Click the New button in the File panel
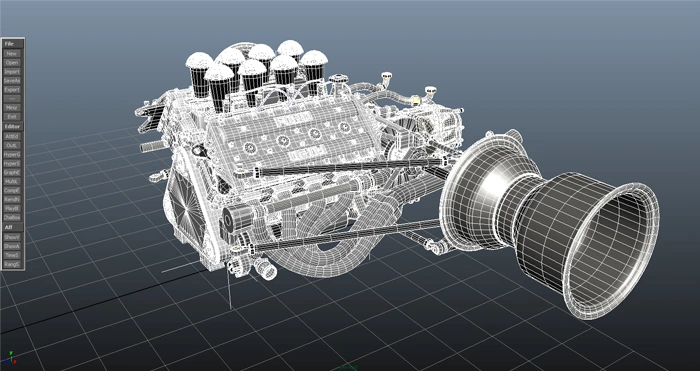The image size is (700, 371). (12, 54)
